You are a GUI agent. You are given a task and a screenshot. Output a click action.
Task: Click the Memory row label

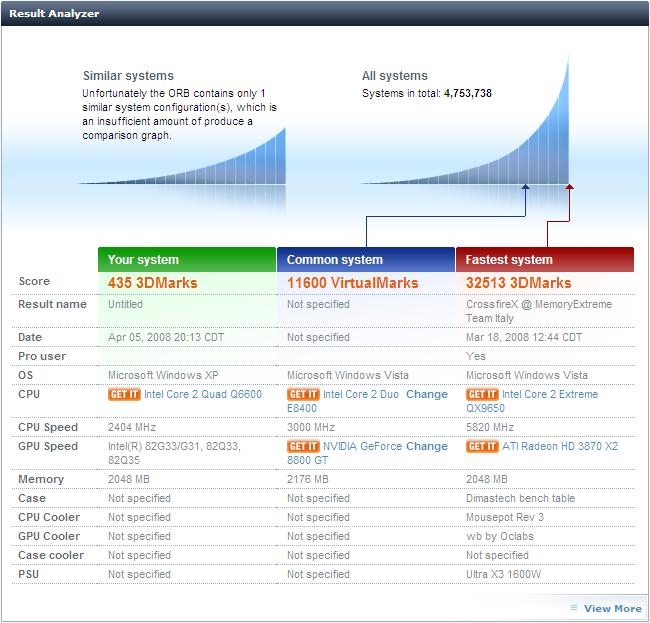41,480
